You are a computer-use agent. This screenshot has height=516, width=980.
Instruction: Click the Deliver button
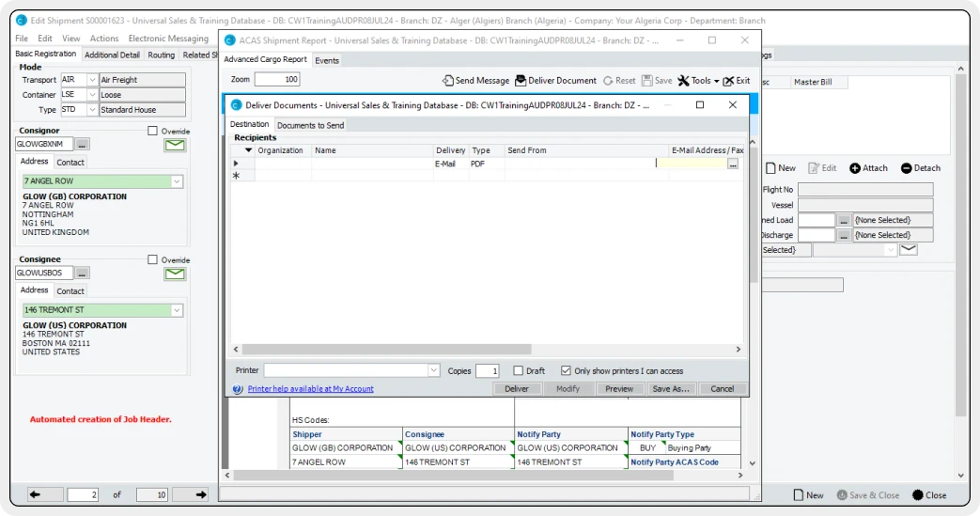(517, 389)
